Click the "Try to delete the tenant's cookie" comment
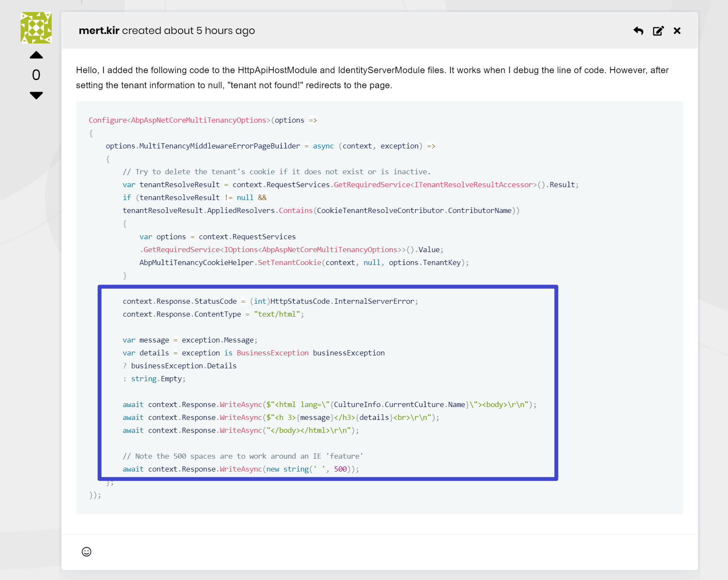Viewport: 728px width, 580px height. coord(276,172)
